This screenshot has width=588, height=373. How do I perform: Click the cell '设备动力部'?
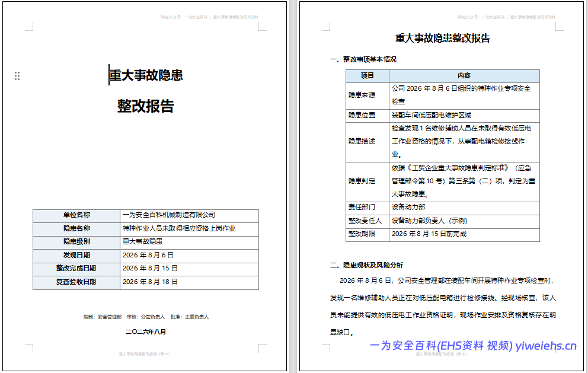[464, 208]
